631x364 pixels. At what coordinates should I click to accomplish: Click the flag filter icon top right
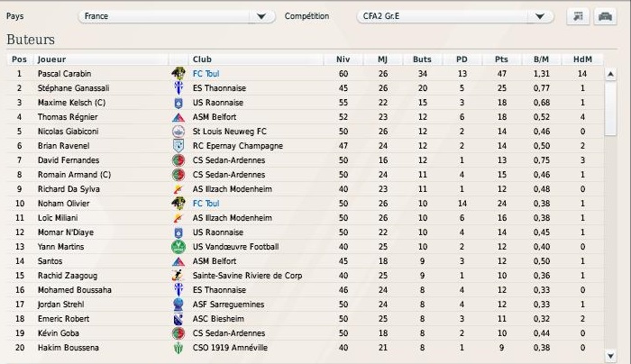(x=578, y=16)
